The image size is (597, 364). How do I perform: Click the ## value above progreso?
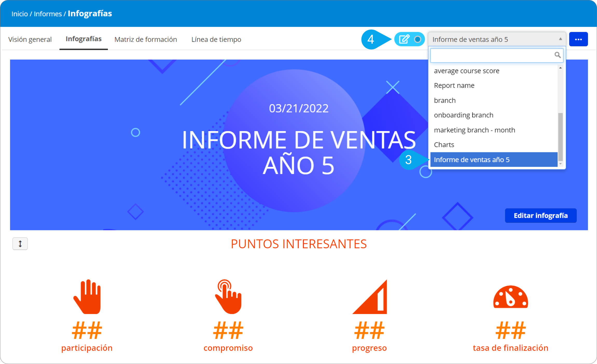point(370,330)
